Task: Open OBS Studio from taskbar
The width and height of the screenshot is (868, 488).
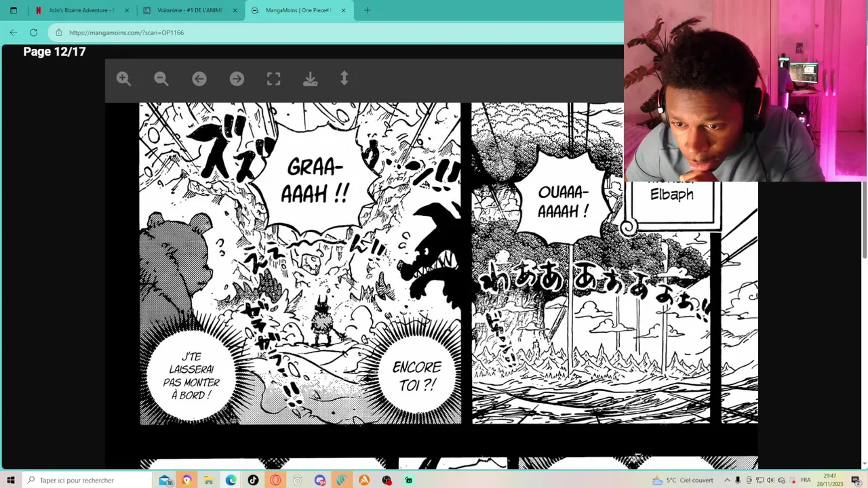Action: click(x=387, y=480)
